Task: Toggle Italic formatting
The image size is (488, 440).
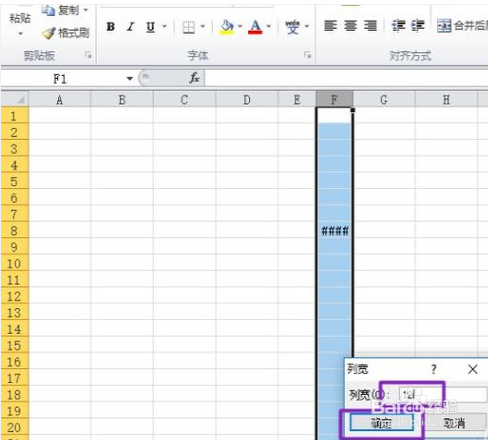Action: (130, 27)
